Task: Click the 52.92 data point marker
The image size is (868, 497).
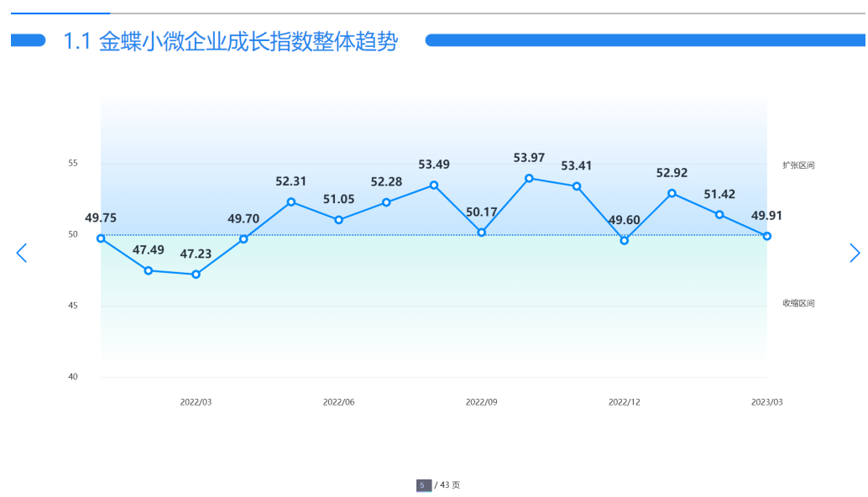Action: pyautogui.click(x=672, y=193)
